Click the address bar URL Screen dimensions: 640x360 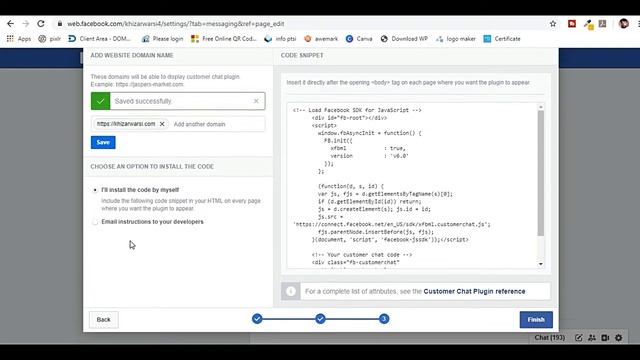click(176, 24)
